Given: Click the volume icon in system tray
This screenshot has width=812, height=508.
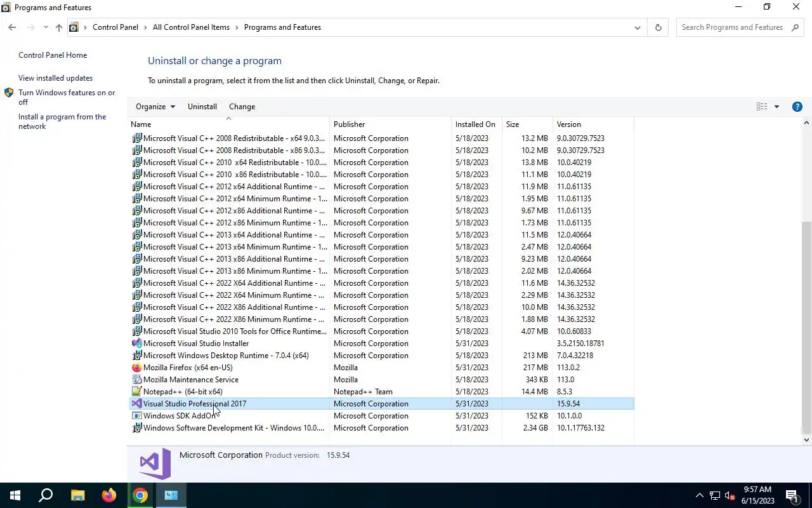Looking at the screenshot, I should coord(730,495).
